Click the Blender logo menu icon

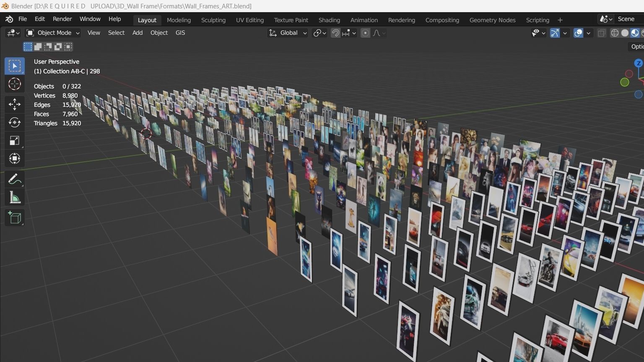9,19
